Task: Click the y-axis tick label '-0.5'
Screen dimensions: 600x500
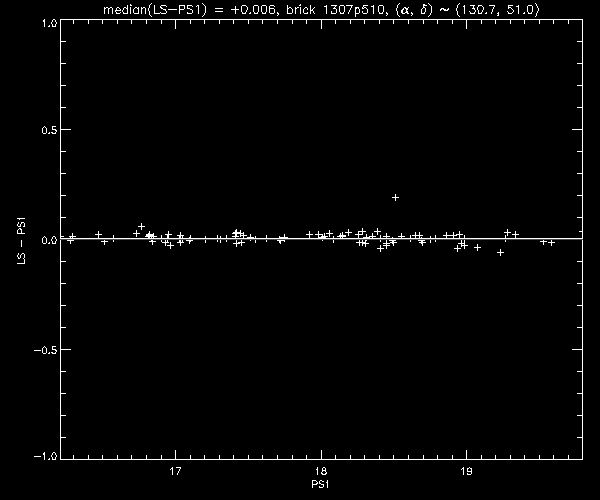Action: pyautogui.click(x=46, y=350)
